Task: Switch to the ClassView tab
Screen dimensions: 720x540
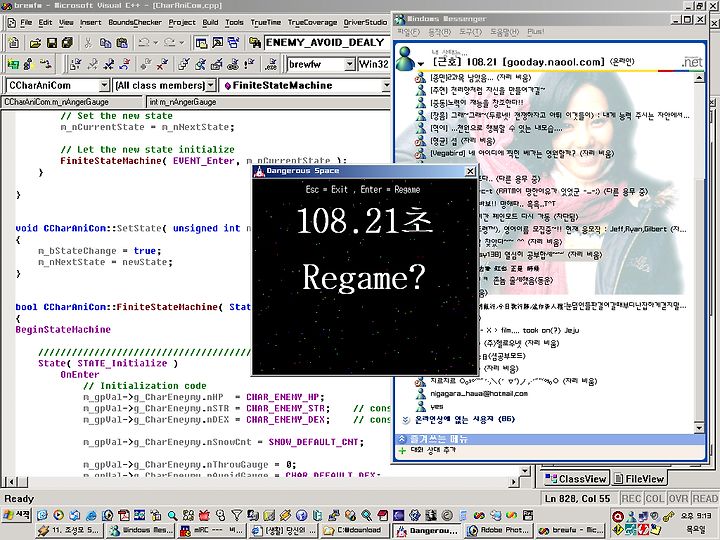Action: coord(576,479)
